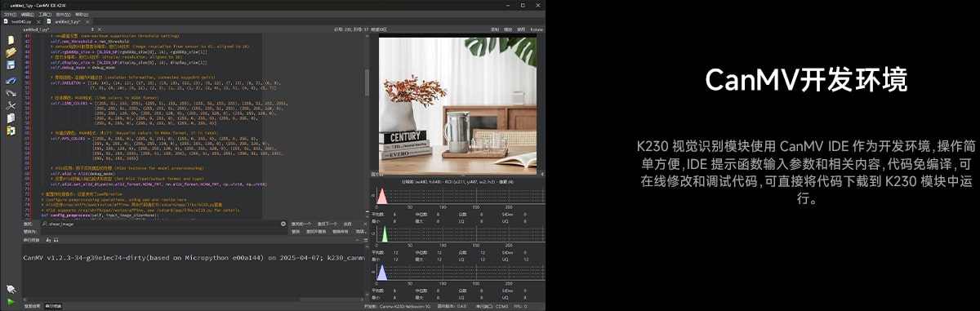This screenshot has width=980, height=311.
Task: Clear the search field with X icon
Action: (284, 223)
